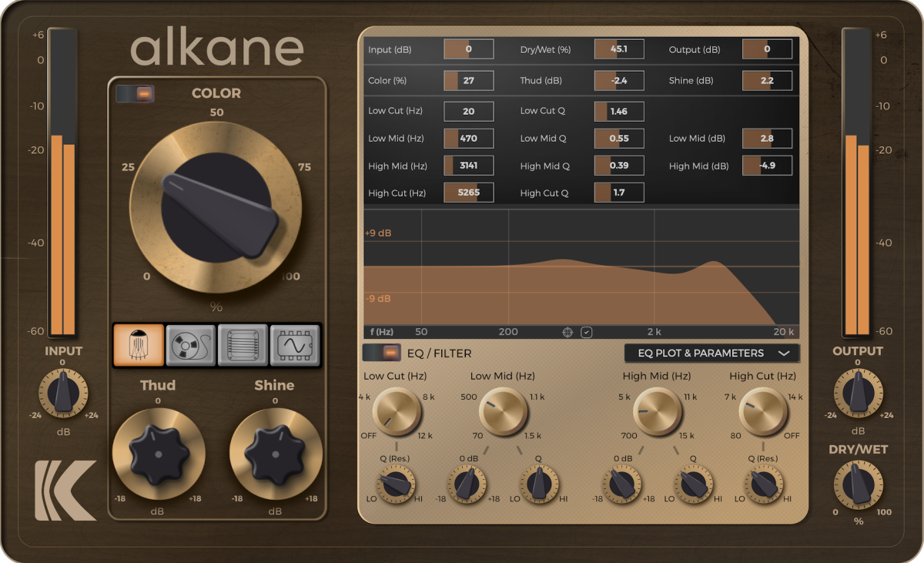Click the Low Mid (Hz) value field
Image resolution: width=924 pixels, height=563 pixels.
[x=468, y=139]
